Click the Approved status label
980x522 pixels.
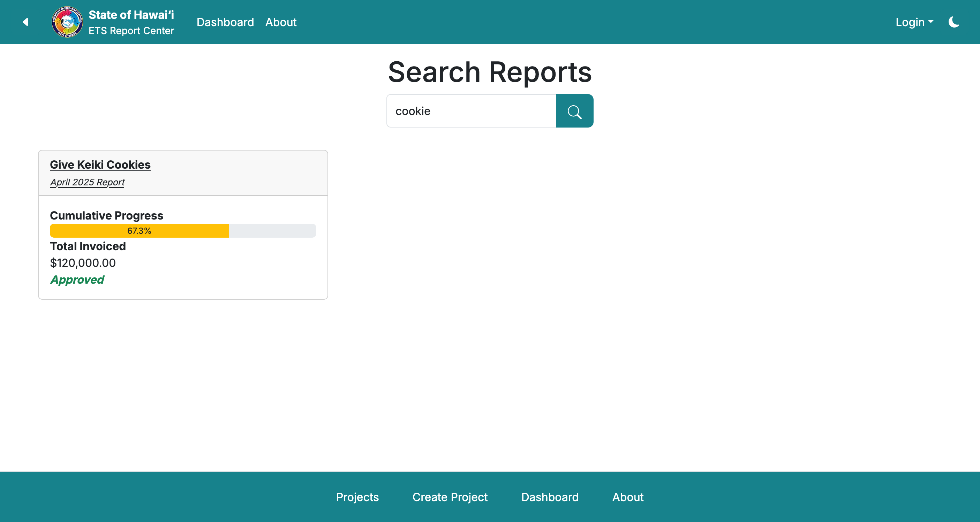coord(77,280)
